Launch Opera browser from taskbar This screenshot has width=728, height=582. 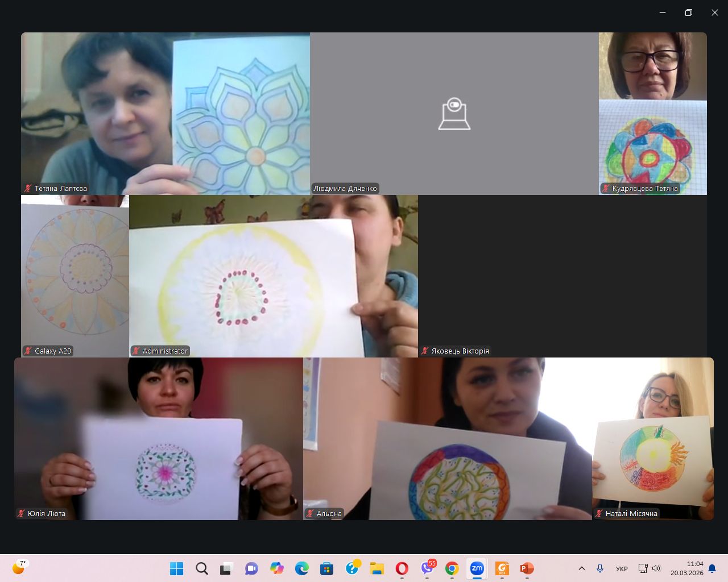402,568
